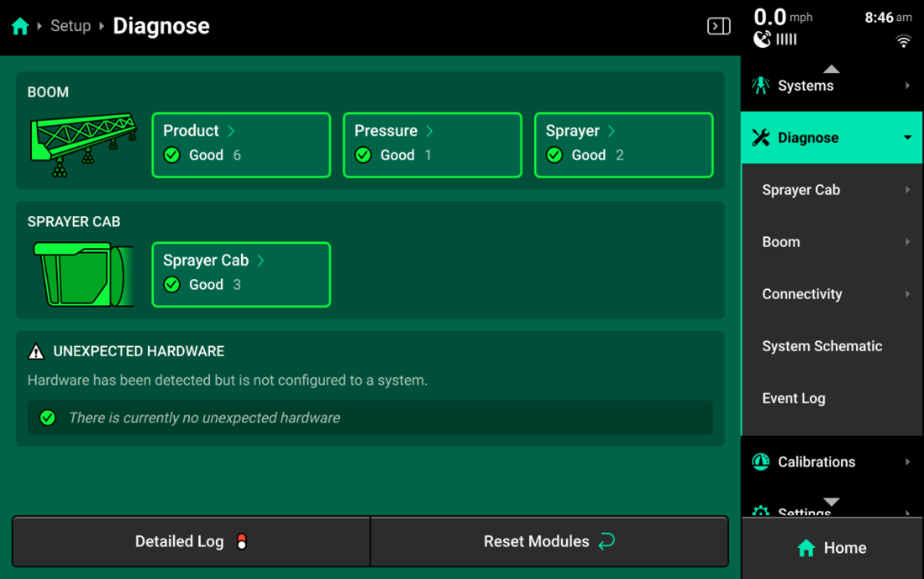Open the Pressure diagnostics card
Viewport: 924px width, 579px height.
coord(433,145)
